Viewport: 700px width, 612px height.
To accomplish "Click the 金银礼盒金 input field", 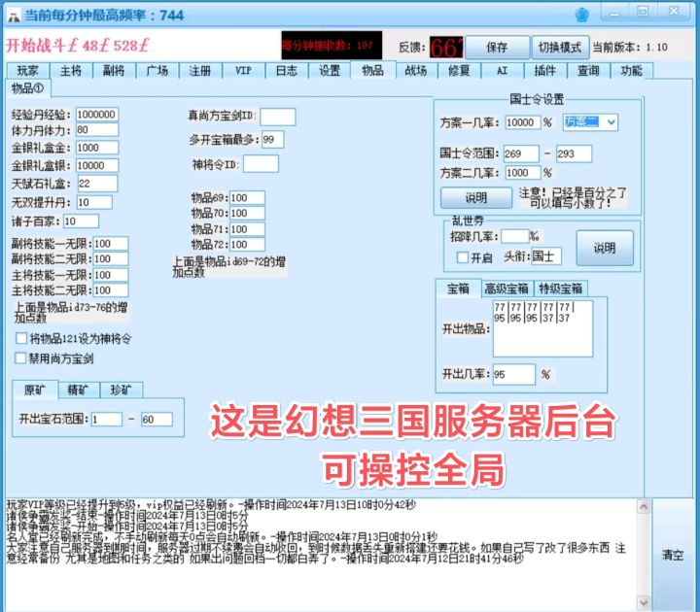I will click(x=97, y=148).
